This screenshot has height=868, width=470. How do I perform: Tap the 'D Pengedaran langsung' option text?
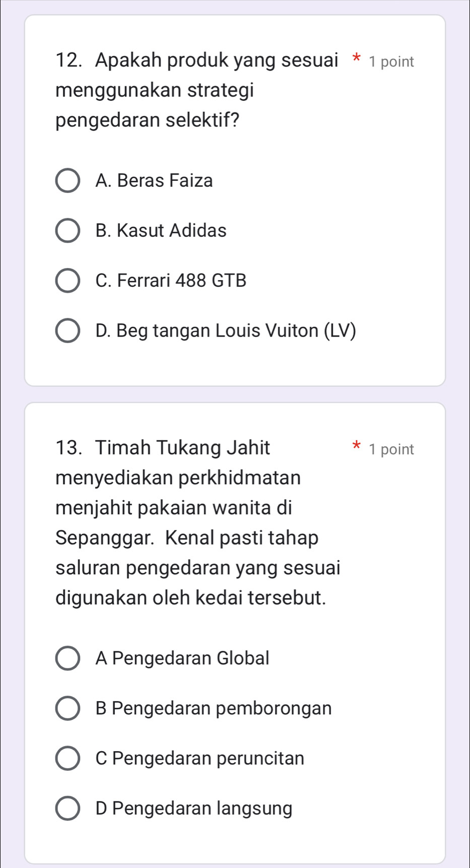click(193, 808)
